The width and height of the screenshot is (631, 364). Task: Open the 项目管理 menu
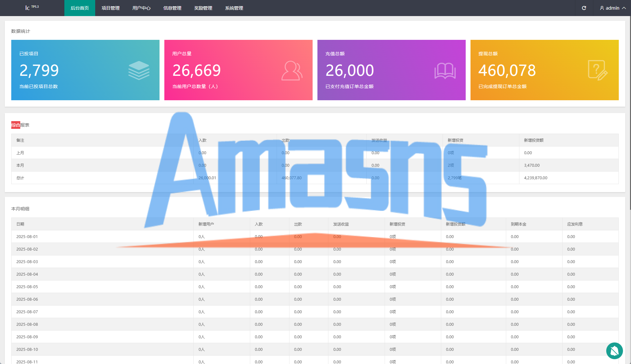pyautogui.click(x=110, y=8)
